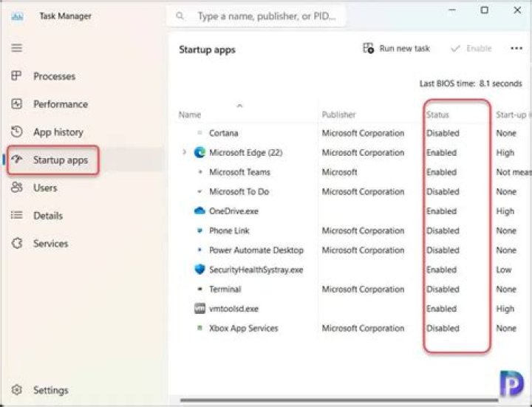Image resolution: width=532 pixels, height=407 pixels.
Task: Select the Xbox App Services row
Action: (353, 328)
